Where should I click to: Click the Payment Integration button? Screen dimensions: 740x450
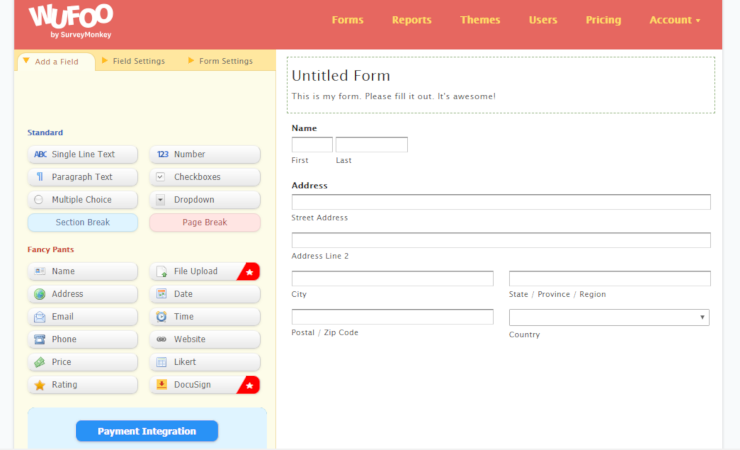[147, 431]
